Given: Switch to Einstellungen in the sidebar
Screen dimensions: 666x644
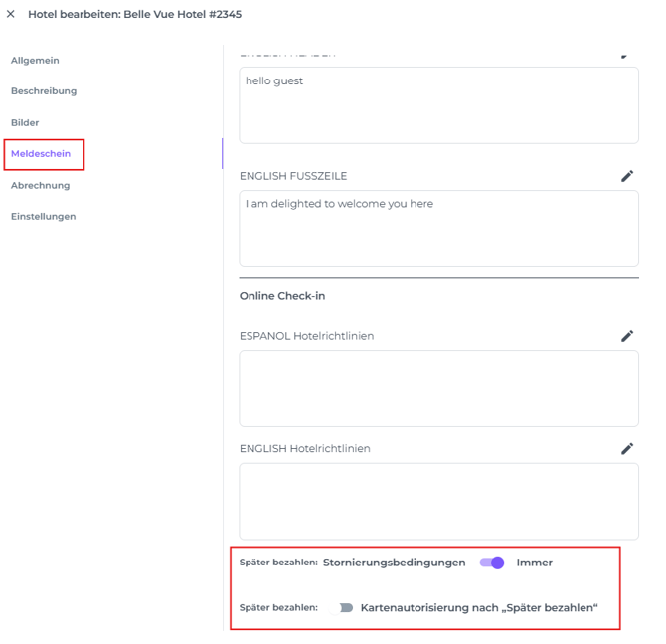Looking at the screenshot, I should click(43, 216).
